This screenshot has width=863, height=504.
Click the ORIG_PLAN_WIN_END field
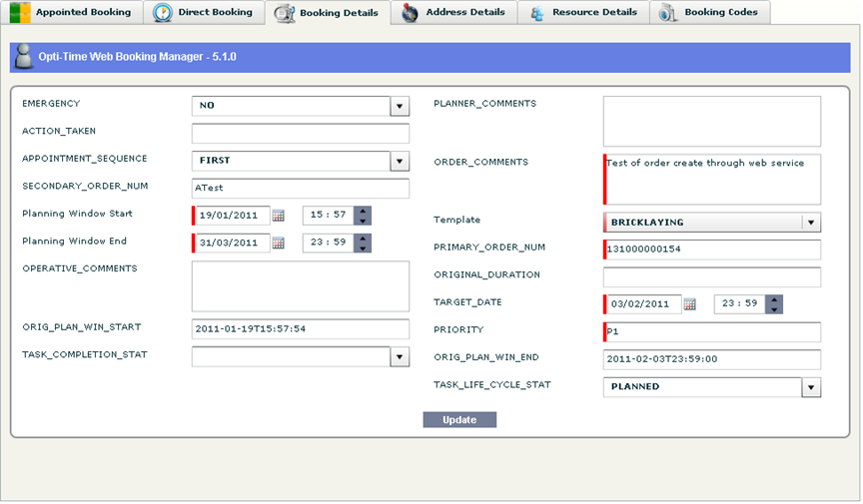pos(711,359)
